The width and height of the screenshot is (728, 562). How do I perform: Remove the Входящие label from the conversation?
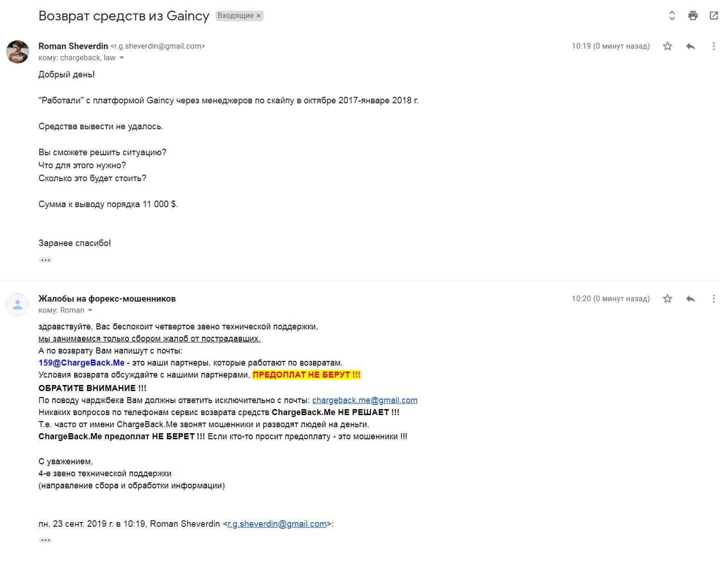259,16
